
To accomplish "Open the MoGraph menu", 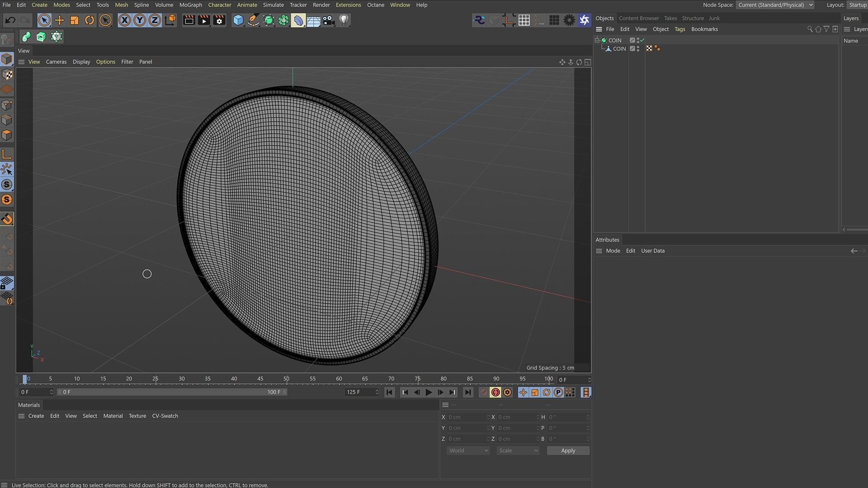I will click(x=190, y=5).
